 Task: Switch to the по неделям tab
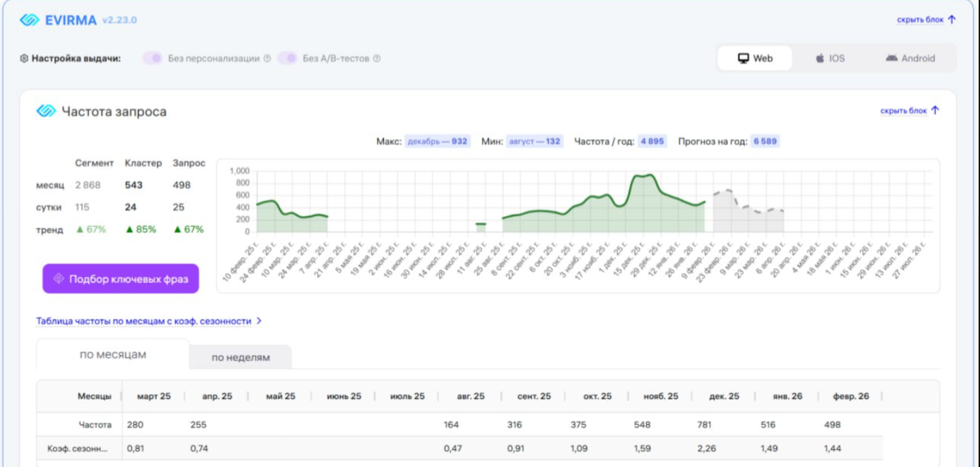click(x=240, y=357)
